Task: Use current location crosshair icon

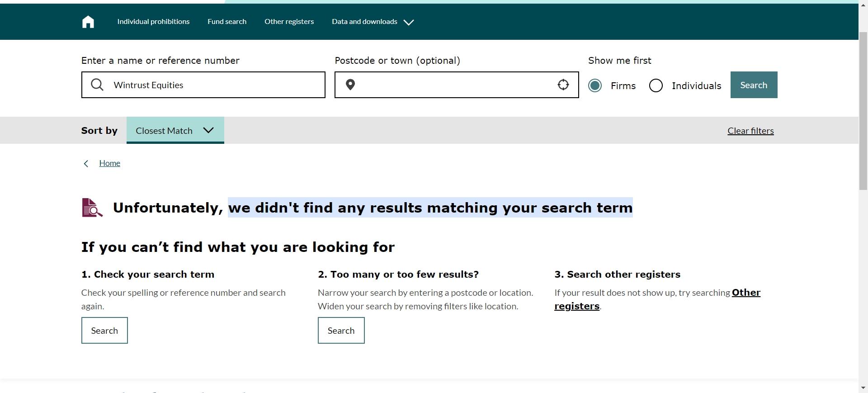Action: coord(563,85)
